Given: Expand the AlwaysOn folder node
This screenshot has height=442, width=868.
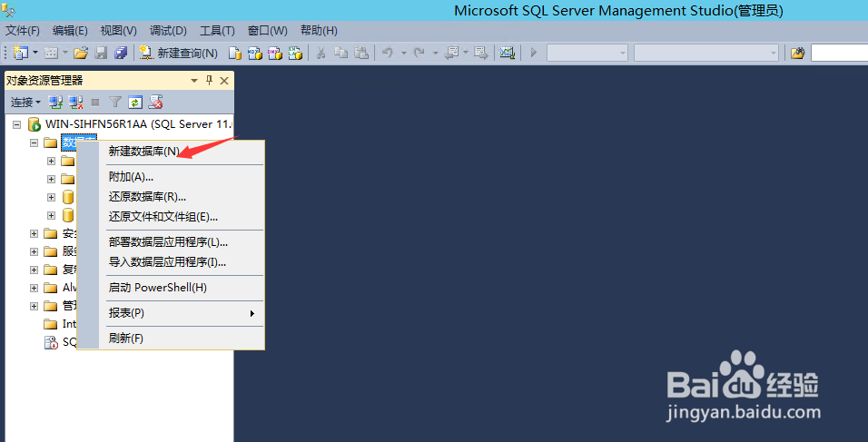Looking at the screenshot, I should pyautogui.click(x=34, y=289).
